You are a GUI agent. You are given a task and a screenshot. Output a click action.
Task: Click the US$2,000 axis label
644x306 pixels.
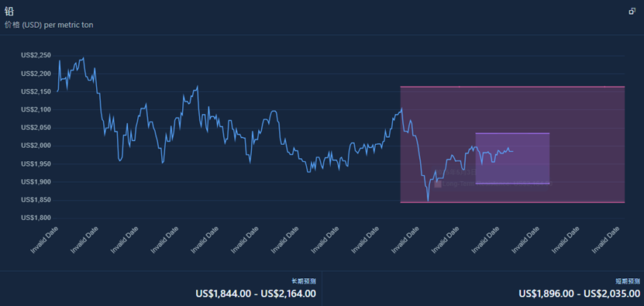point(36,146)
